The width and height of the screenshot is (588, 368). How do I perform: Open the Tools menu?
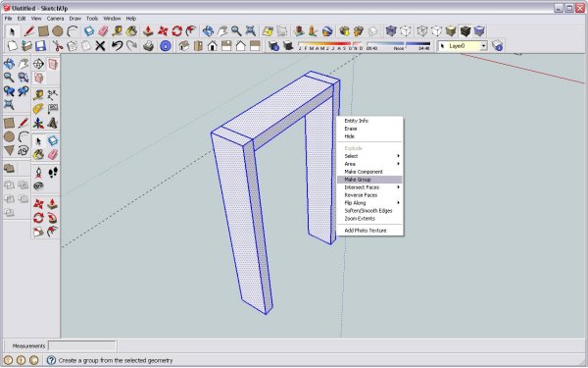(x=92, y=19)
